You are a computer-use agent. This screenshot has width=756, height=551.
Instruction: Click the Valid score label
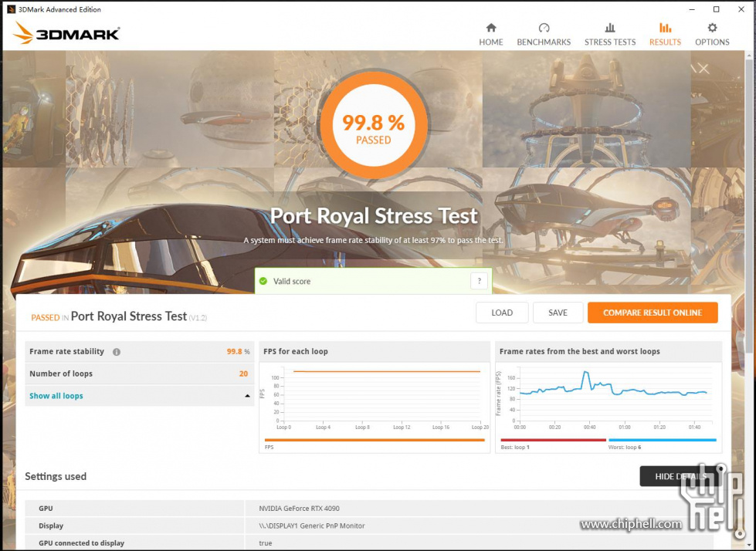[x=292, y=281]
